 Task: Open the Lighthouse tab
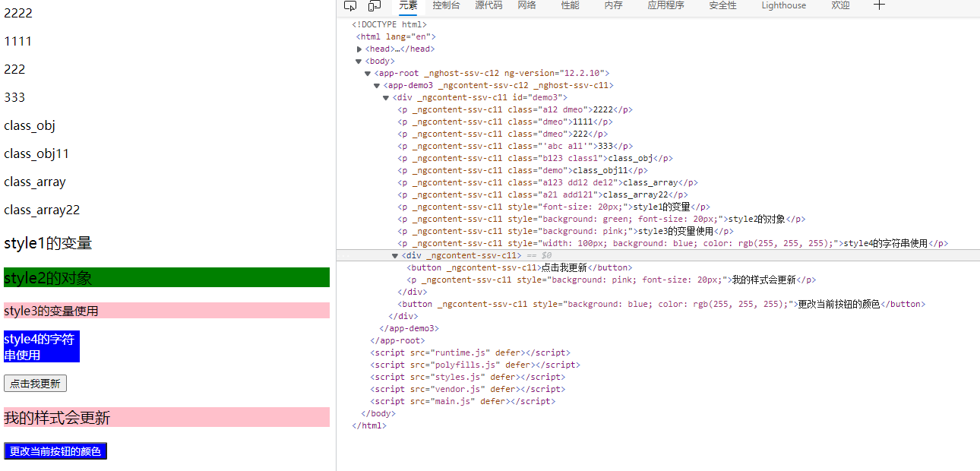pos(784,5)
